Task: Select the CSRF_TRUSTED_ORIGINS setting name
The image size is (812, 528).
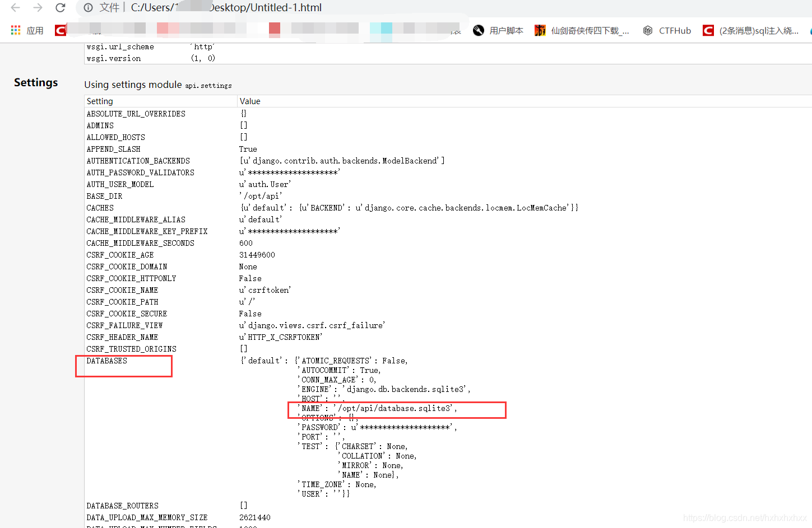Action: (x=131, y=349)
